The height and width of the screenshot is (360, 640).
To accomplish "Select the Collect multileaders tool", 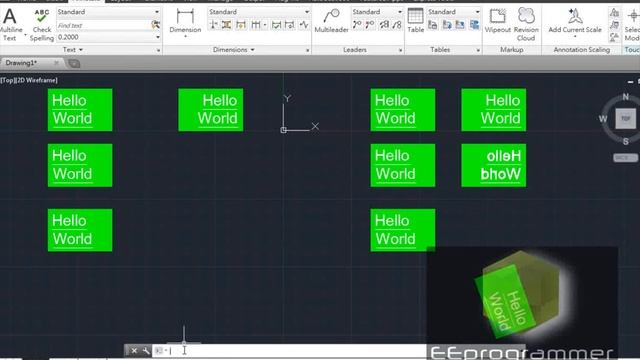I will [x=397, y=25].
